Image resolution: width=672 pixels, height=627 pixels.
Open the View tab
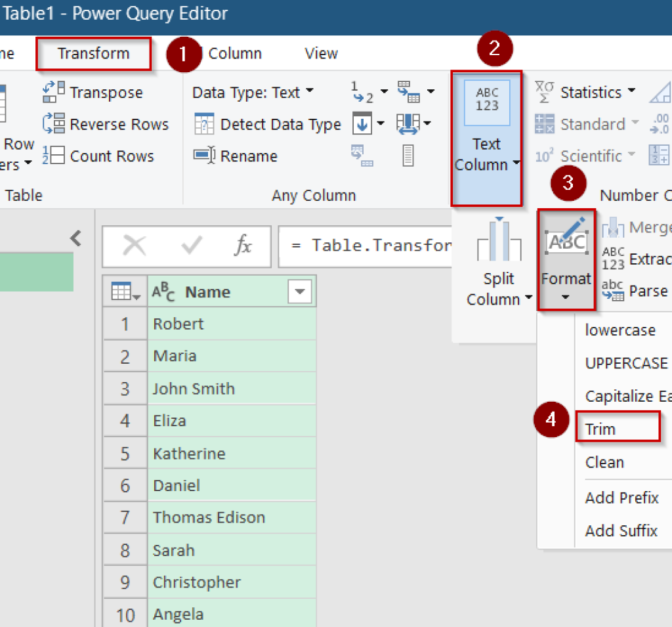click(x=321, y=54)
